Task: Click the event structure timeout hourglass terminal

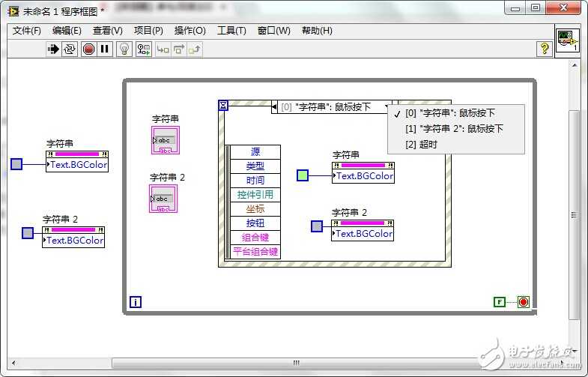Action: 223,106
